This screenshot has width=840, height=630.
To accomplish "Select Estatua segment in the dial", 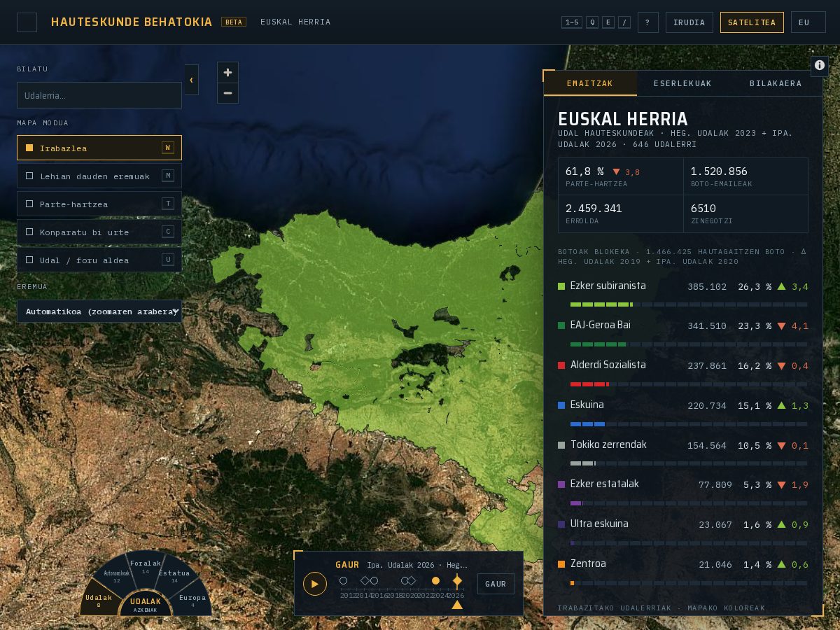I will (x=174, y=576).
